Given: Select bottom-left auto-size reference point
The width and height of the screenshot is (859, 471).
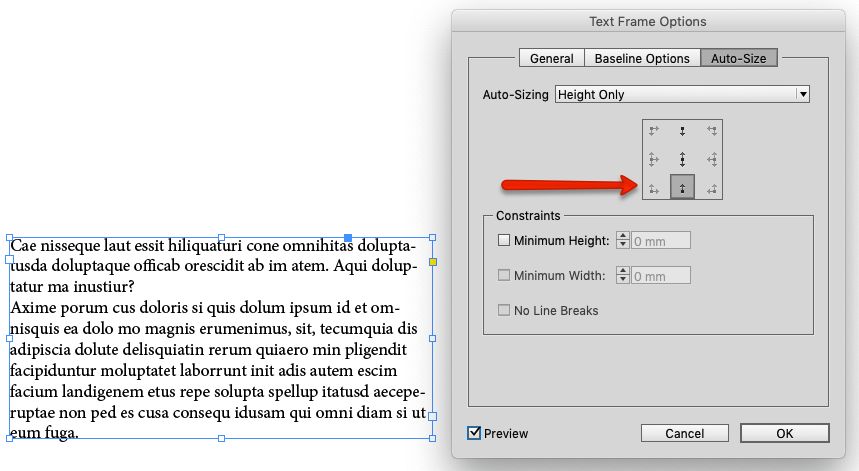Looking at the screenshot, I should (x=654, y=189).
